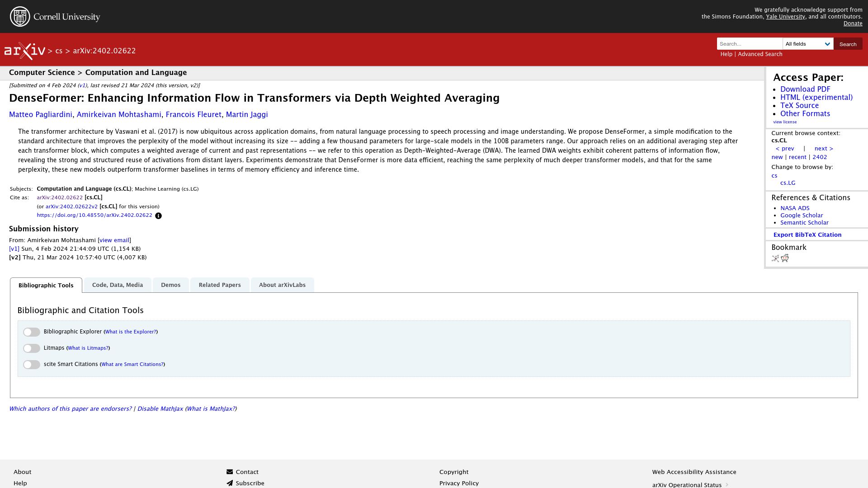Toggle the Bibliographic Explorer switch
868x488 pixels.
[32, 332]
